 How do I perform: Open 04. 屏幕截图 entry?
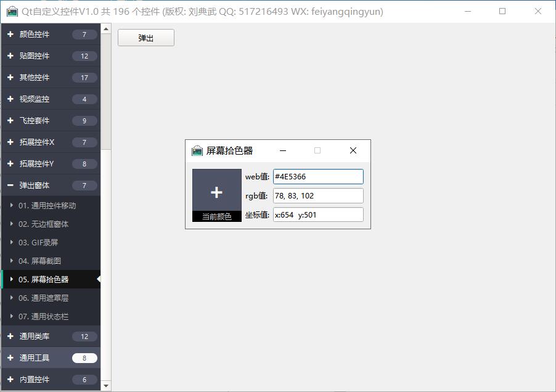(40, 261)
